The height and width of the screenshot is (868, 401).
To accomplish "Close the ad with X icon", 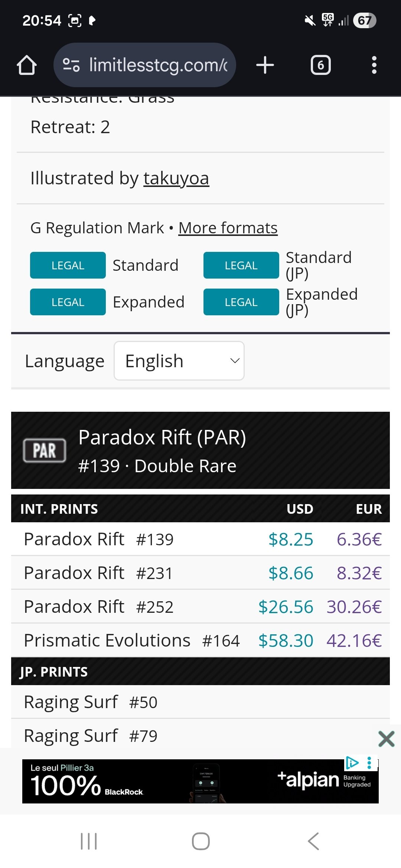I will (386, 739).
